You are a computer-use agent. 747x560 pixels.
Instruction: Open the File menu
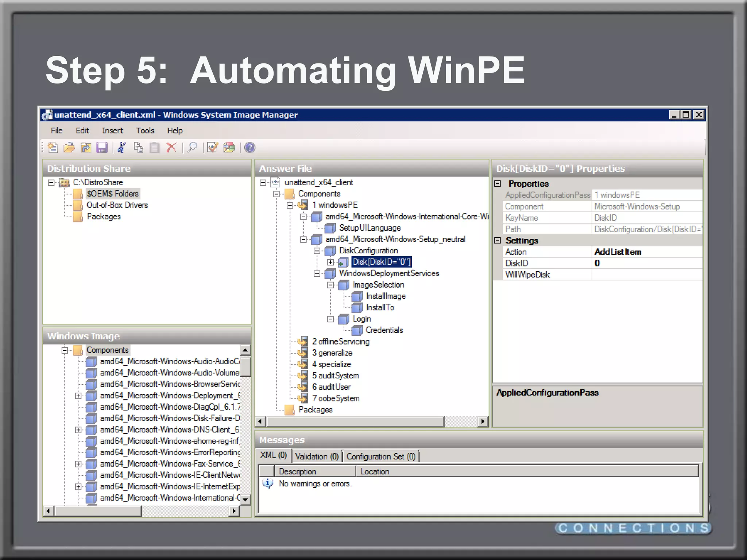coord(57,131)
